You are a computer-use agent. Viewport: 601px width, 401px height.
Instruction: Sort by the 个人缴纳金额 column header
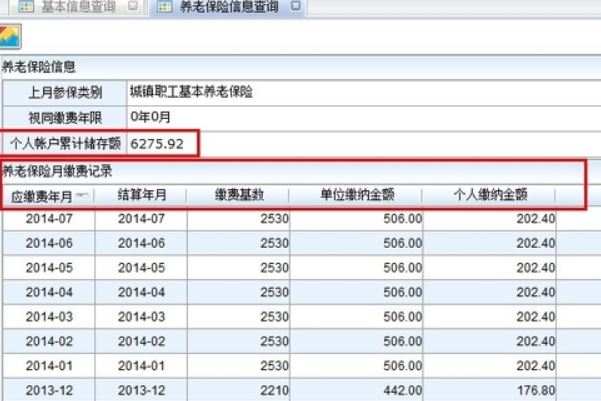(491, 195)
